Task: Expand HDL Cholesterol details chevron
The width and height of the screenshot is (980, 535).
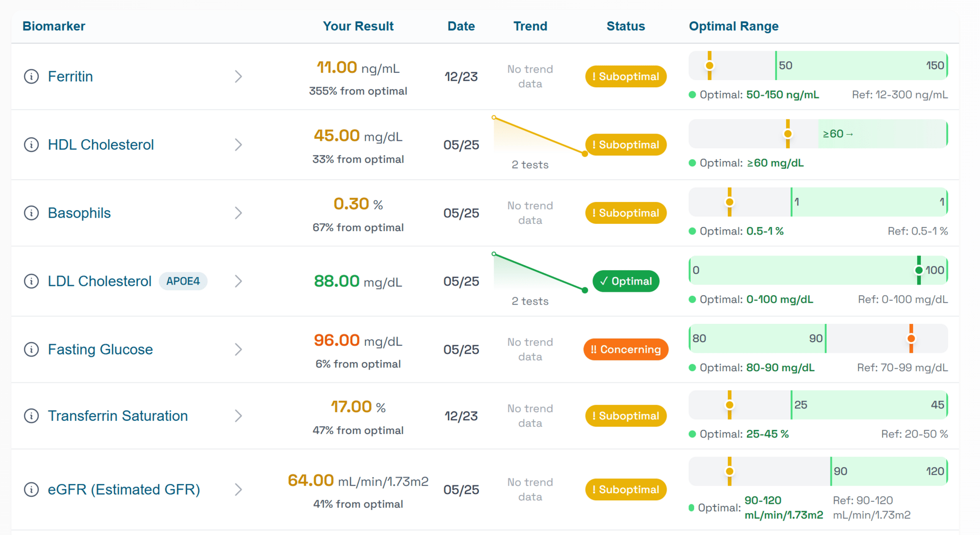Action: [238, 145]
